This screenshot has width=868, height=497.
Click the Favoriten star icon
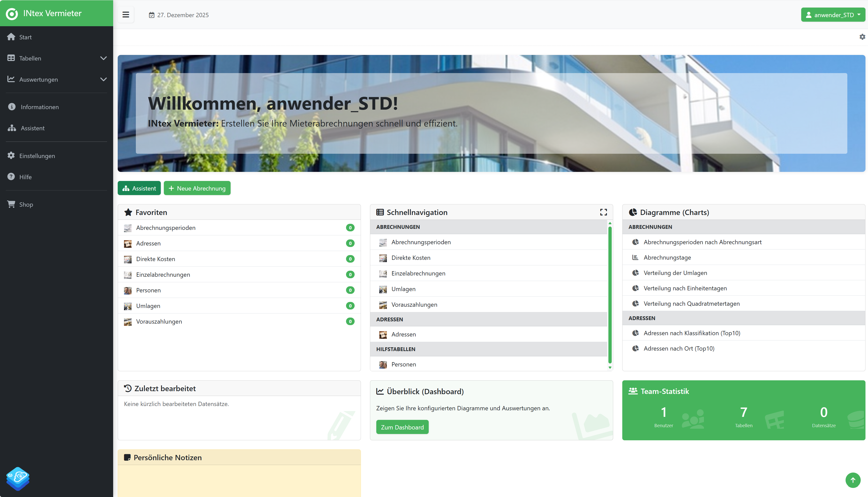point(128,212)
